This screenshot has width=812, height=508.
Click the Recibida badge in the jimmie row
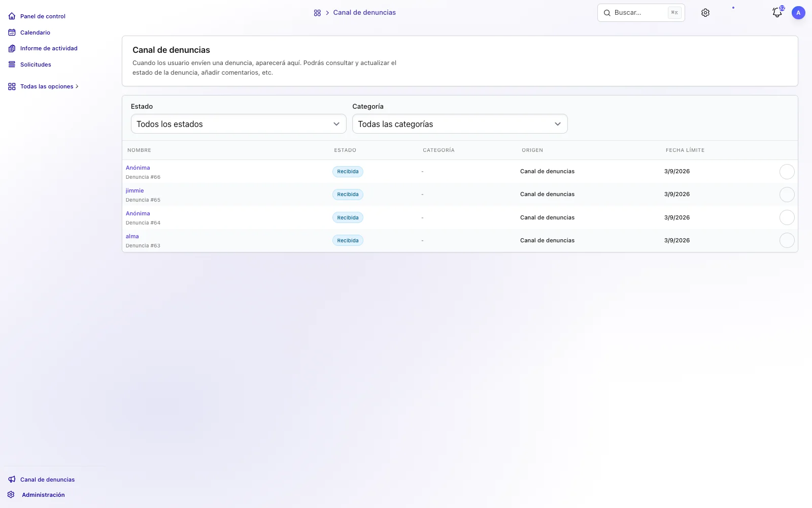point(348,195)
